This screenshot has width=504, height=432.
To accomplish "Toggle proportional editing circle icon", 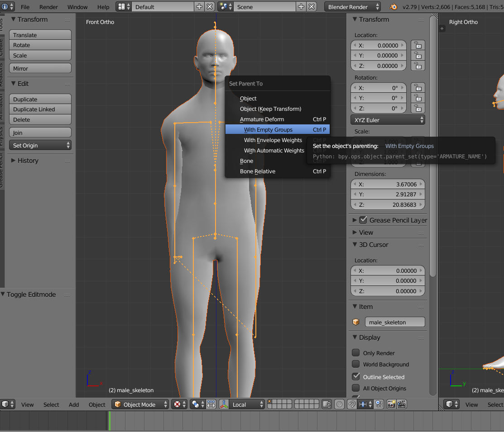I will (x=339, y=404).
